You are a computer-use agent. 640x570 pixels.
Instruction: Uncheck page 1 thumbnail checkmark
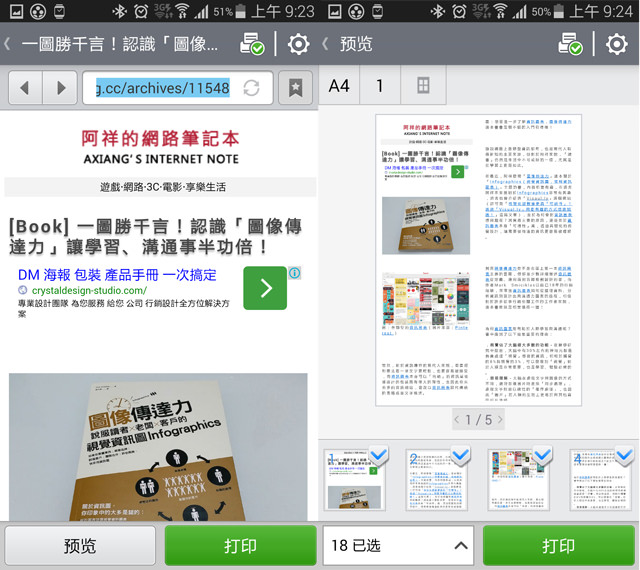coord(380,458)
